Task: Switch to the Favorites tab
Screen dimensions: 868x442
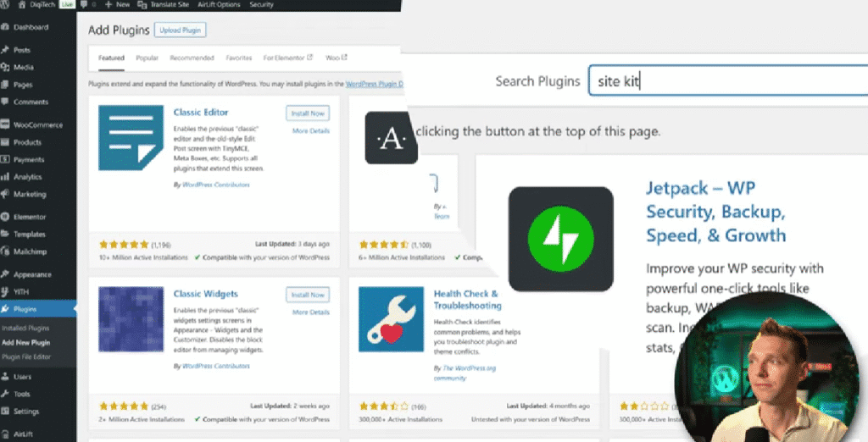Action: (x=238, y=58)
